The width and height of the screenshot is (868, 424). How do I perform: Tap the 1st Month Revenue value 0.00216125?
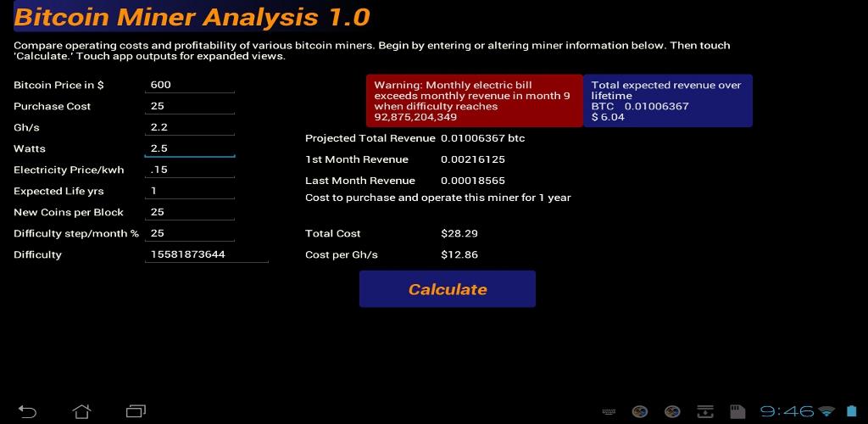tap(473, 160)
